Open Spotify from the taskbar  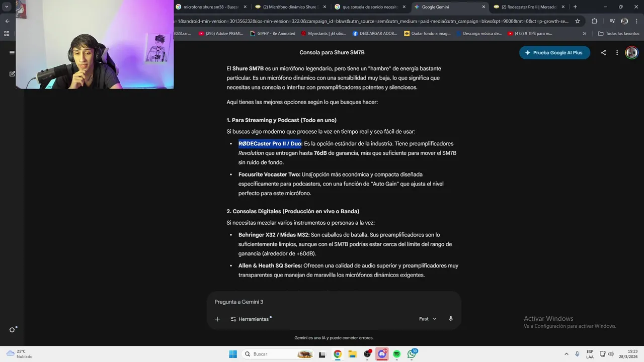click(397, 354)
